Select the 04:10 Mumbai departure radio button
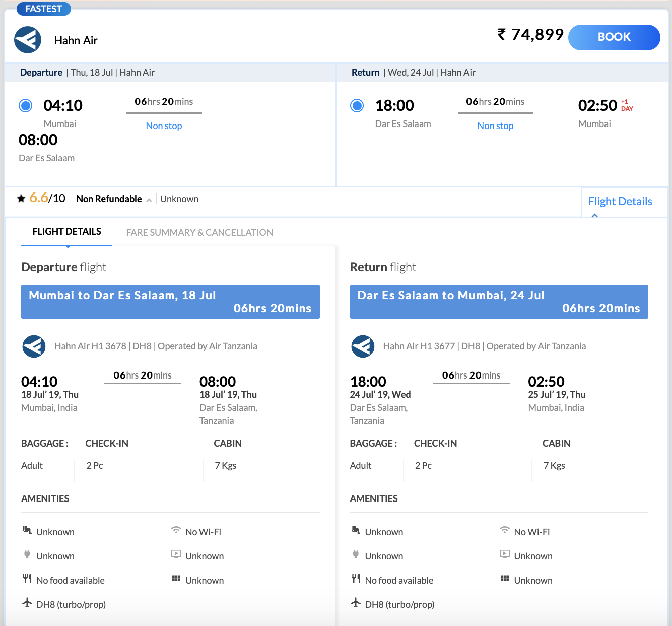The width and height of the screenshot is (672, 626). 25,106
